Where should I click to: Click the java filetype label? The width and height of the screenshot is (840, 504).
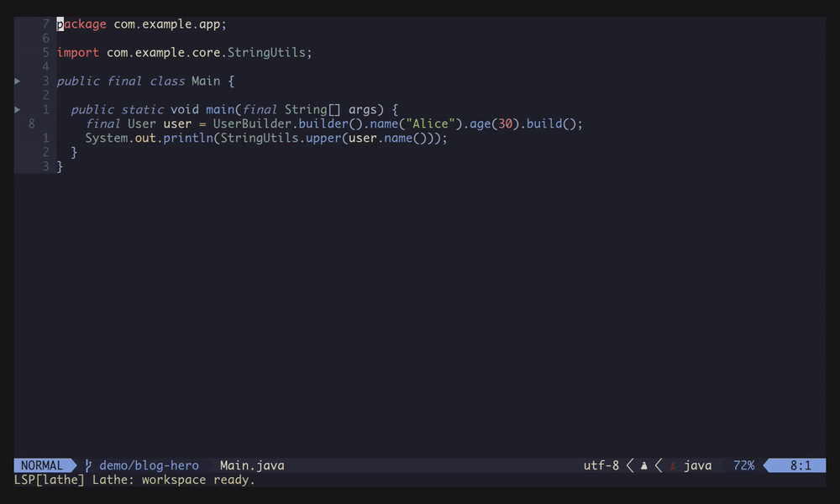697,465
